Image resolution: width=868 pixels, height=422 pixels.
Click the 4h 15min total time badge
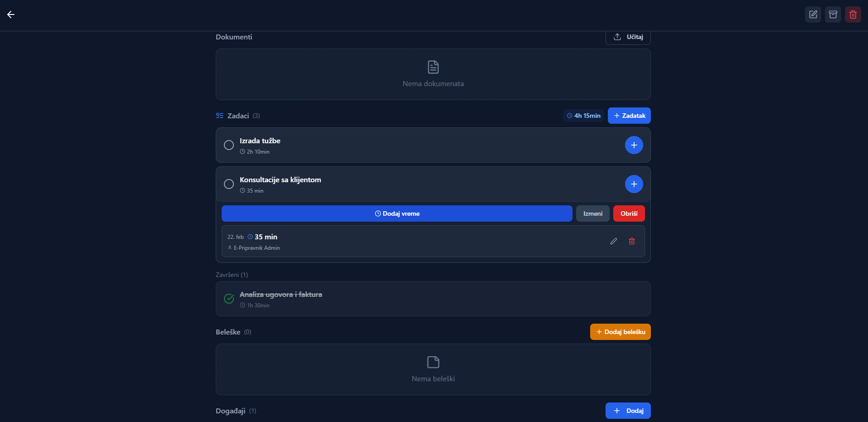pos(583,116)
